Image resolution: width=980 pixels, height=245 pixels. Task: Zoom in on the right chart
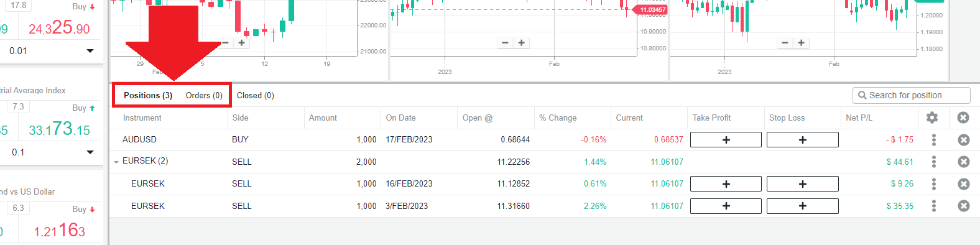[x=802, y=43]
